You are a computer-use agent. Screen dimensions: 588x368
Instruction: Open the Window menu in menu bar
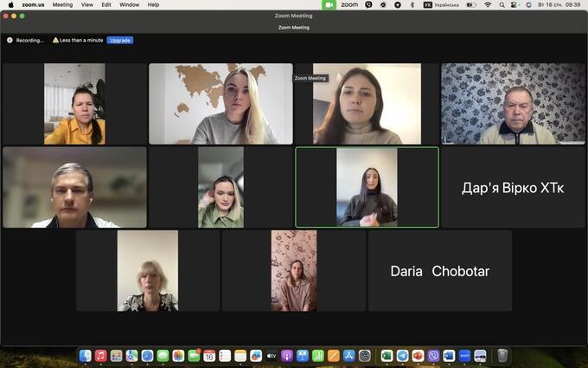tap(129, 4)
